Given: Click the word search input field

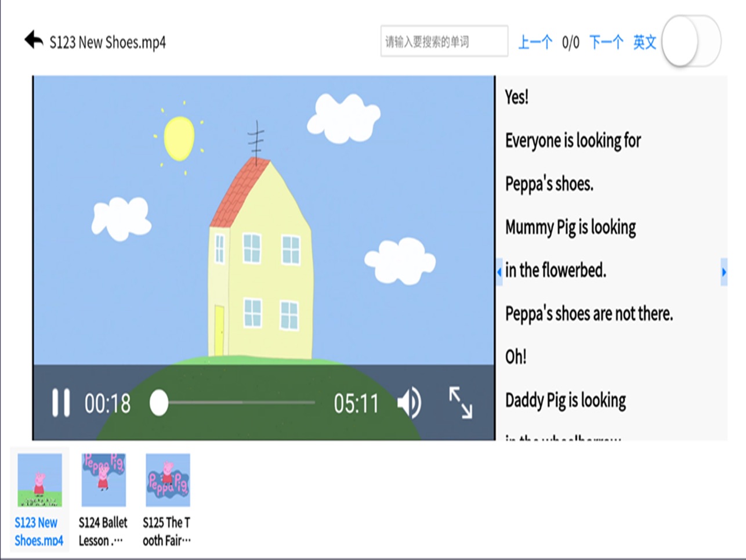Looking at the screenshot, I should (444, 42).
